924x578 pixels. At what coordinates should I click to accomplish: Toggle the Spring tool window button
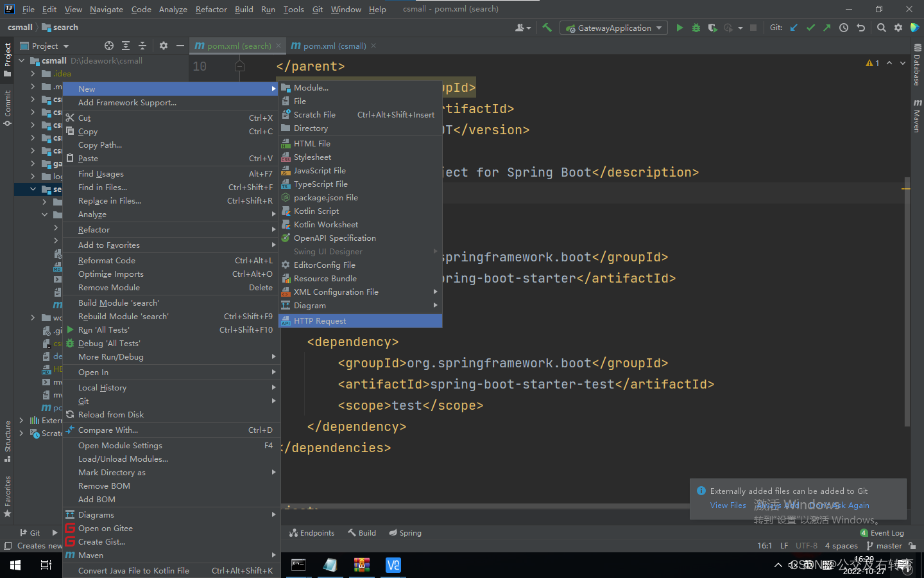(405, 533)
